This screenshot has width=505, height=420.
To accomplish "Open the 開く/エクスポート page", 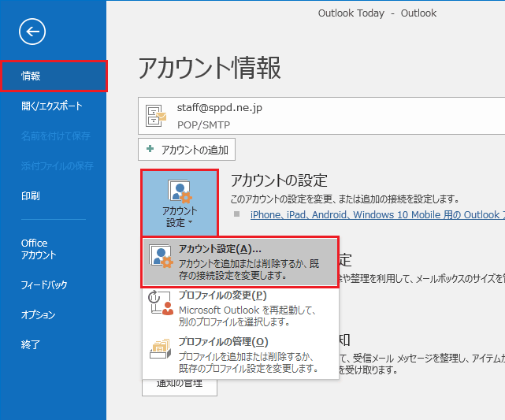I will tap(52, 106).
